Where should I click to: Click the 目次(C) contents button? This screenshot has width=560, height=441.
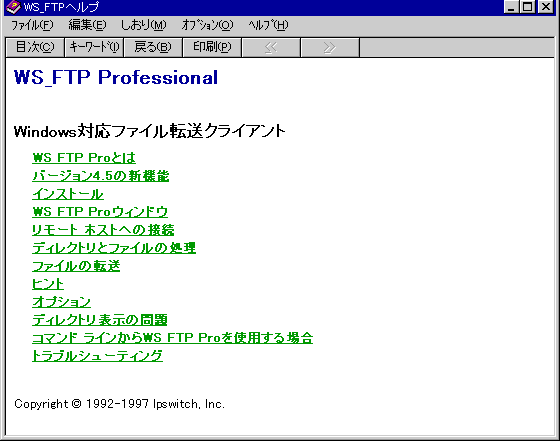(x=35, y=47)
